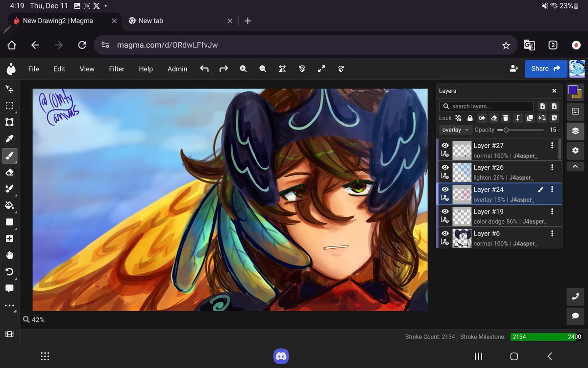Flip the canvas view horizontally
Screen dimensions: 588x368
click(282, 69)
